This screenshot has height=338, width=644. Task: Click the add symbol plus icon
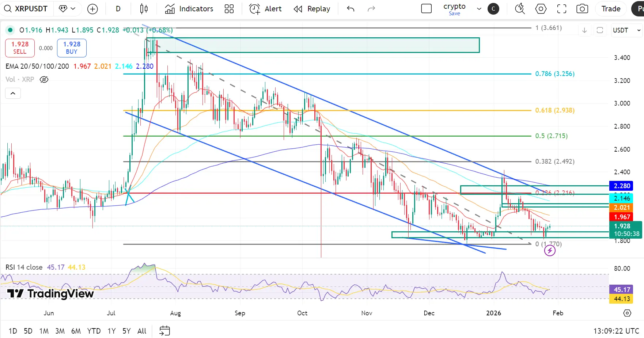(93, 9)
